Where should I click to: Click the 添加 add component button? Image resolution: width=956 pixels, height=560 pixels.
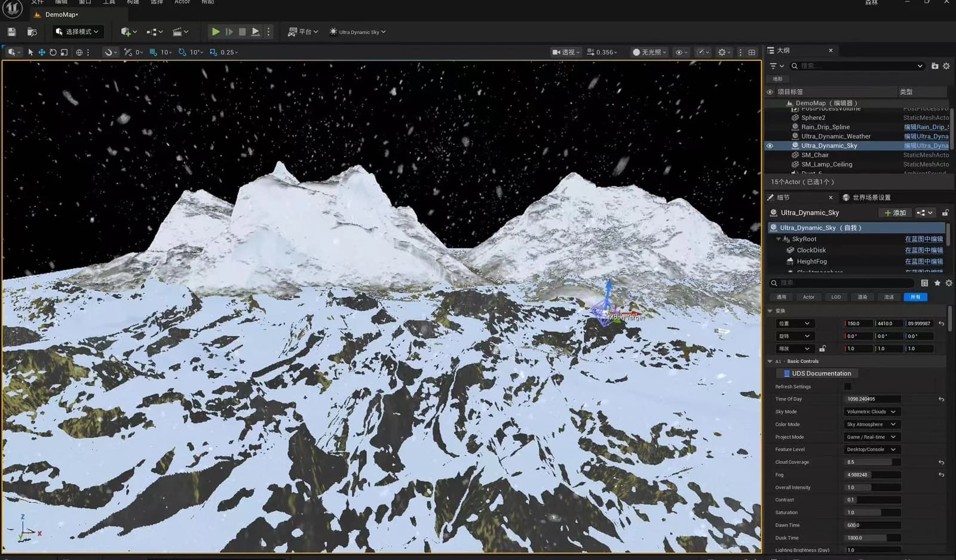coord(895,213)
